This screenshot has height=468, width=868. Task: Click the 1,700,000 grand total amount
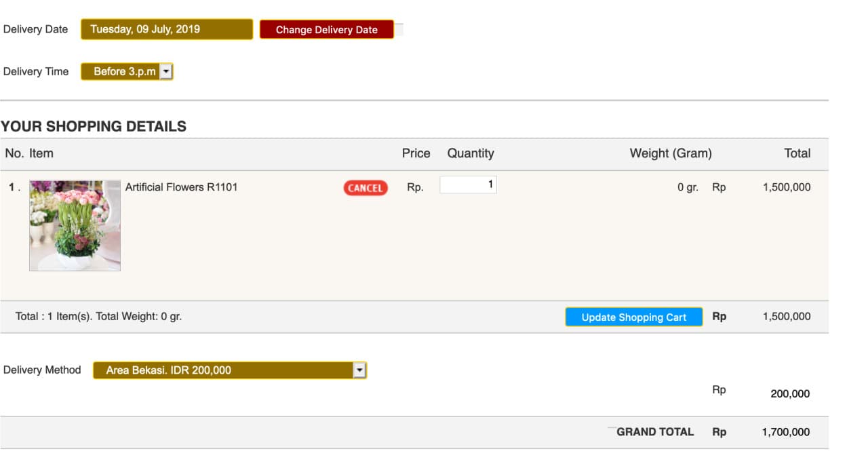[785, 432]
